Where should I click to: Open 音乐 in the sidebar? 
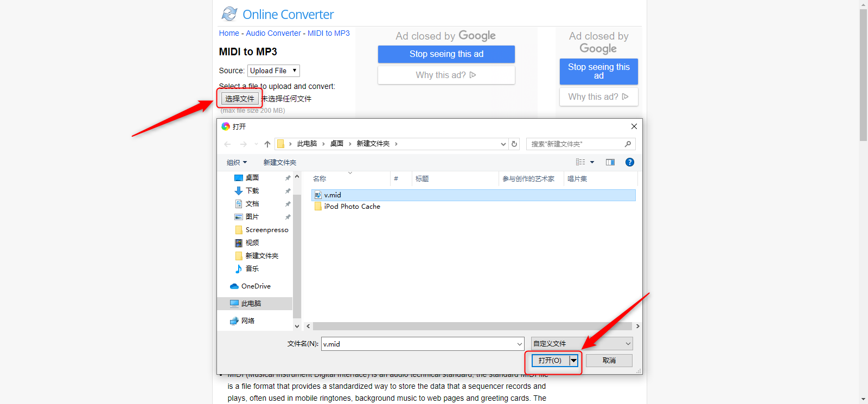tap(252, 269)
